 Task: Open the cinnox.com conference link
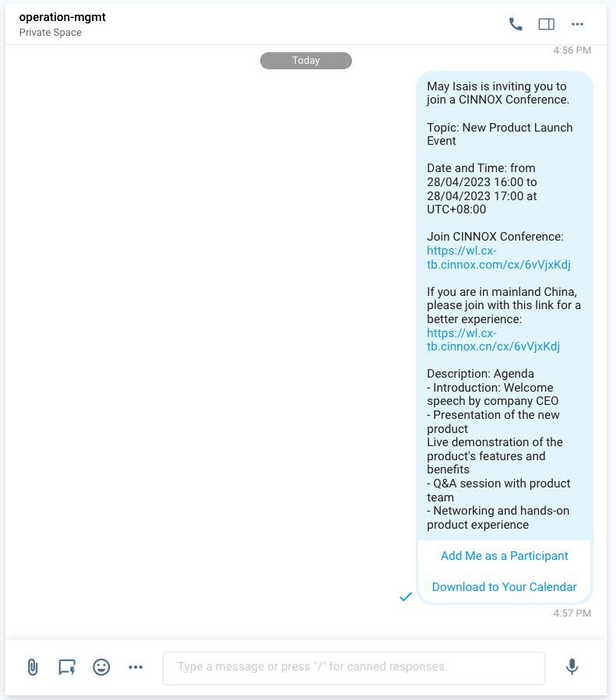498,258
